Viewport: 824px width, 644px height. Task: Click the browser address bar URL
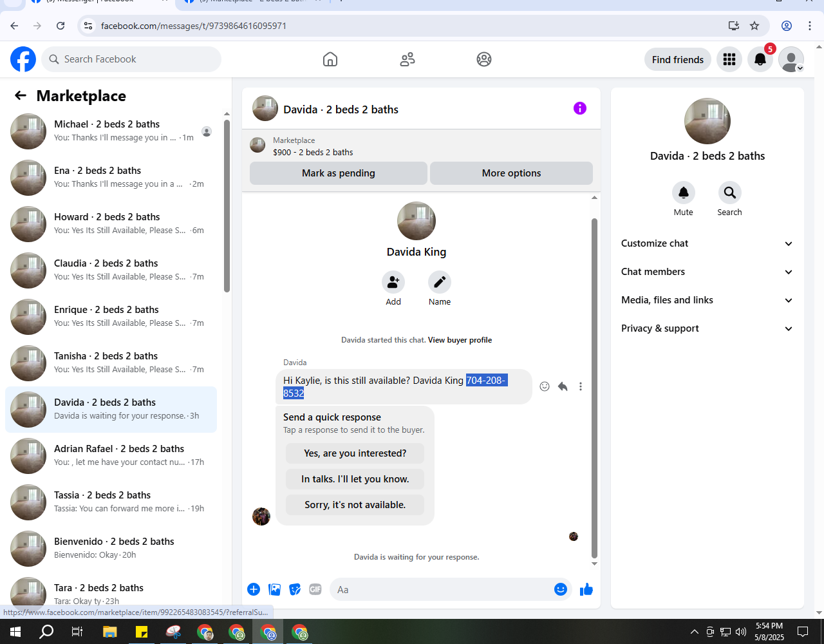tap(193, 26)
